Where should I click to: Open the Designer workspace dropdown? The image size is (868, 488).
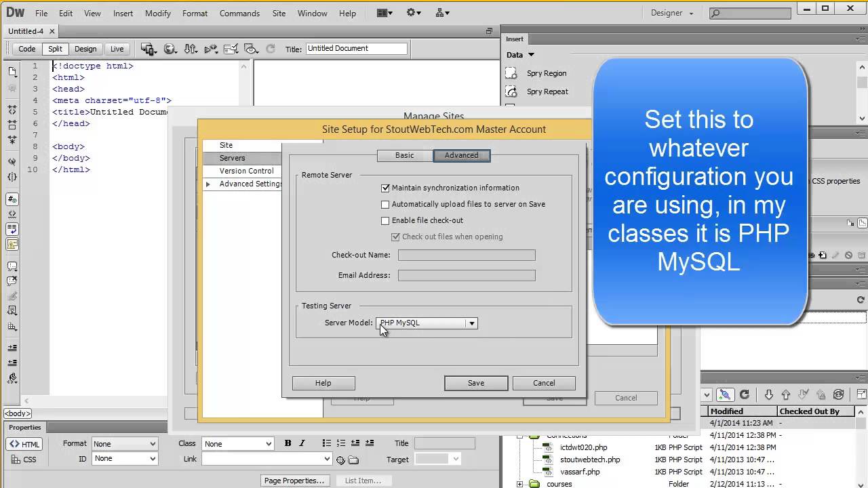(672, 13)
